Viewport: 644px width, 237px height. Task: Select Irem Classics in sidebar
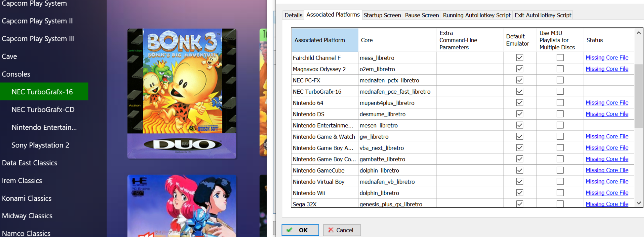tap(22, 180)
